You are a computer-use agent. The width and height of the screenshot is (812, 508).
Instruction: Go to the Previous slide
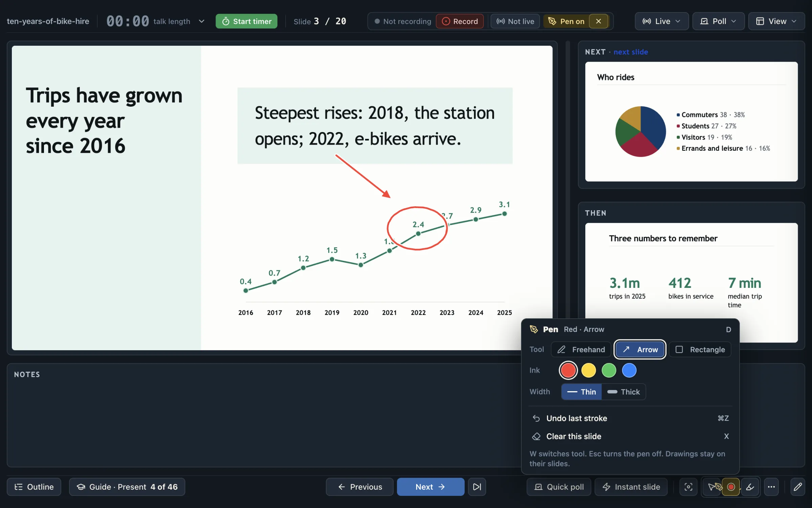[360, 487]
